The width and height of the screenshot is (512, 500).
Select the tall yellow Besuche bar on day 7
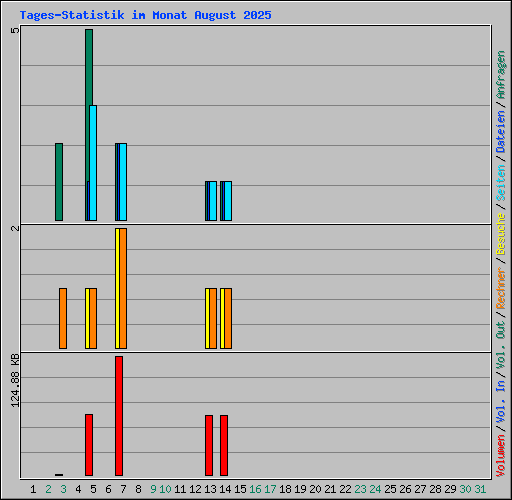(x=117, y=289)
